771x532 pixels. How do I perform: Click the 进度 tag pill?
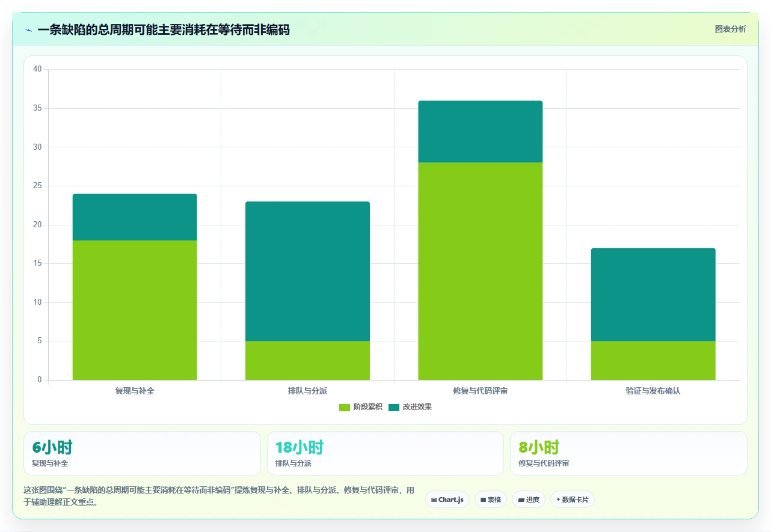tap(529, 500)
